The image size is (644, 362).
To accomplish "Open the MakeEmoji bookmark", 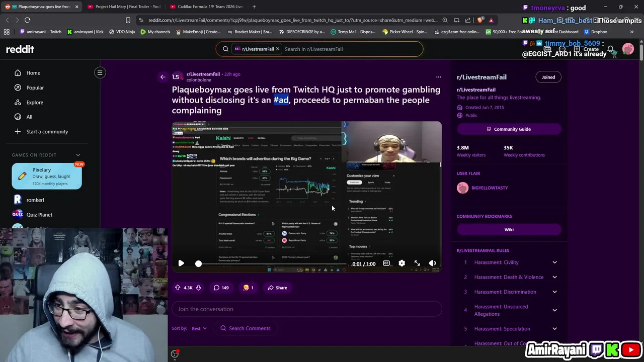I will 197,32.
